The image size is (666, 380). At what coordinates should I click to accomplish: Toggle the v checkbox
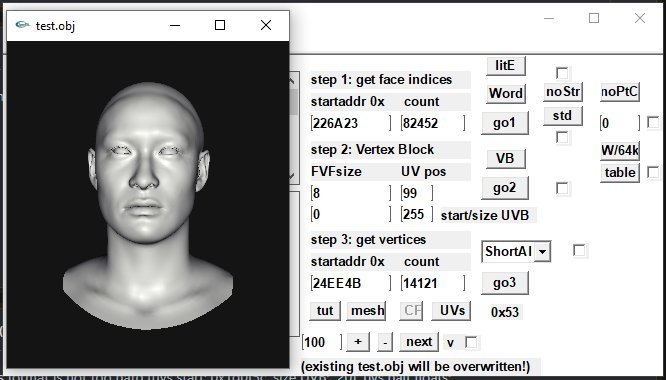tap(471, 342)
